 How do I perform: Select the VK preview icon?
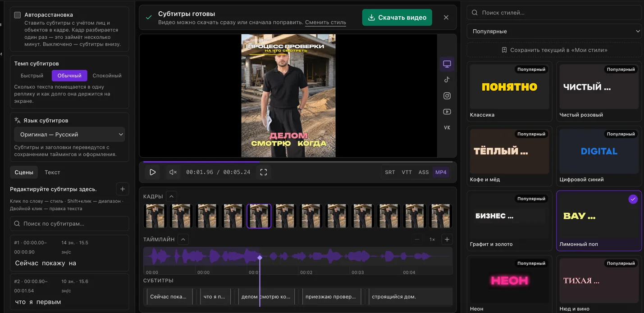[x=447, y=127]
